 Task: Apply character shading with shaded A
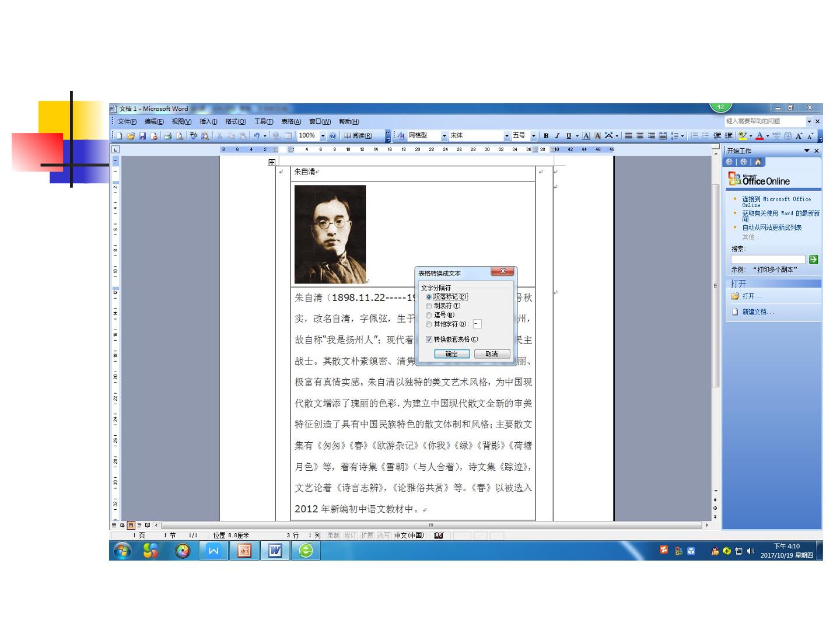point(597,136)
